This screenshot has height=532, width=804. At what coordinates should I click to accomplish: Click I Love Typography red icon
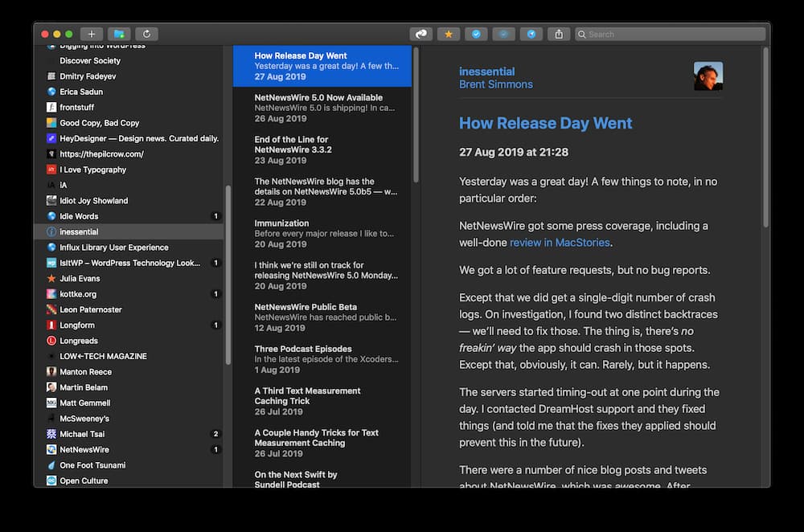point(51,169)
